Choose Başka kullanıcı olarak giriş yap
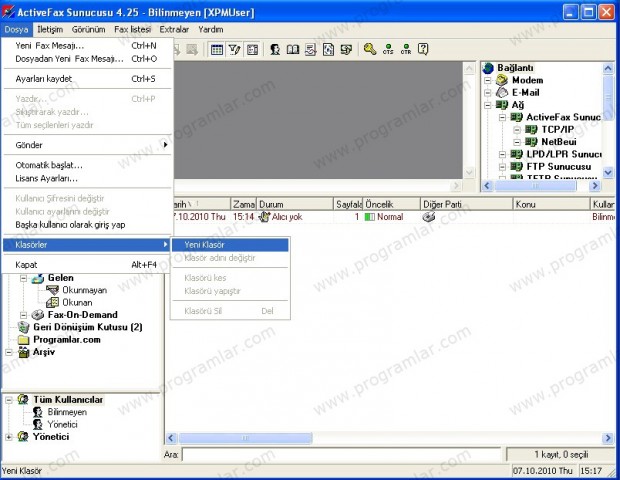 [x=87, y=225]
